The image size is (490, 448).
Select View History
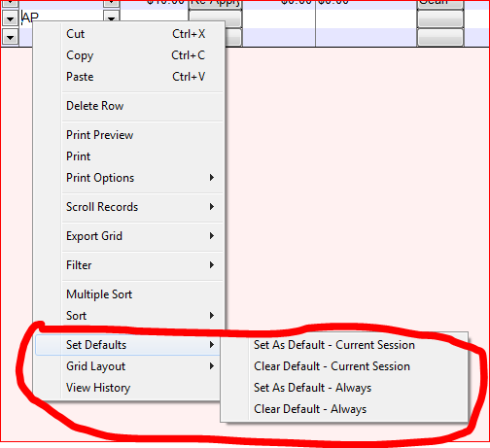(x=127, y=388)
